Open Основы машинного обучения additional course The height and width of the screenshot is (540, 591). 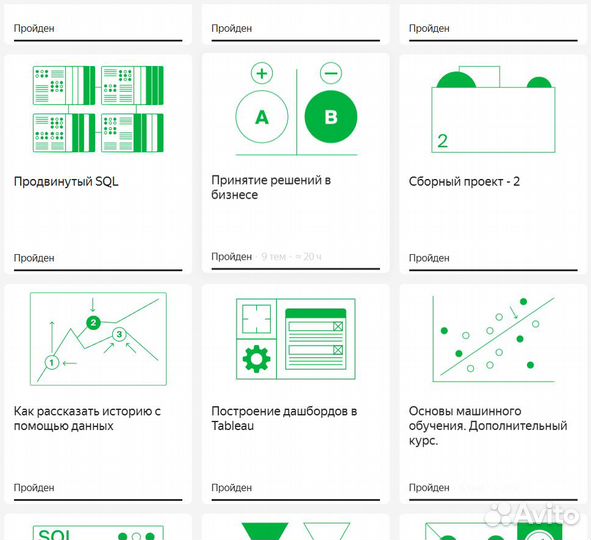pyautogui.click(x=488, y=425)
